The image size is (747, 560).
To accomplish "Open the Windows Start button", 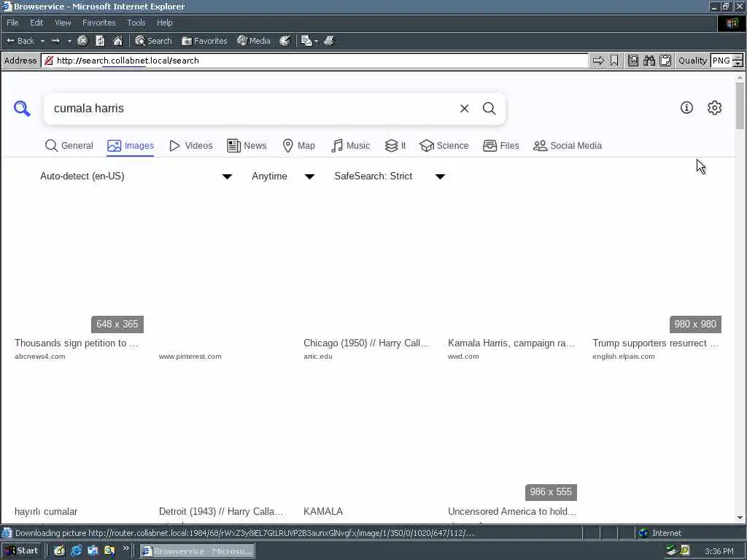I will click(x=22, y=551).
